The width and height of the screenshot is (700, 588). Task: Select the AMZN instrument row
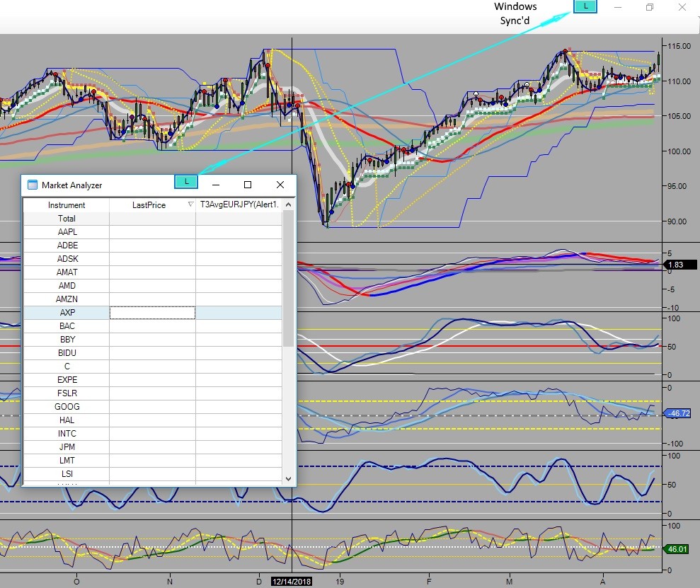(67, 299)
